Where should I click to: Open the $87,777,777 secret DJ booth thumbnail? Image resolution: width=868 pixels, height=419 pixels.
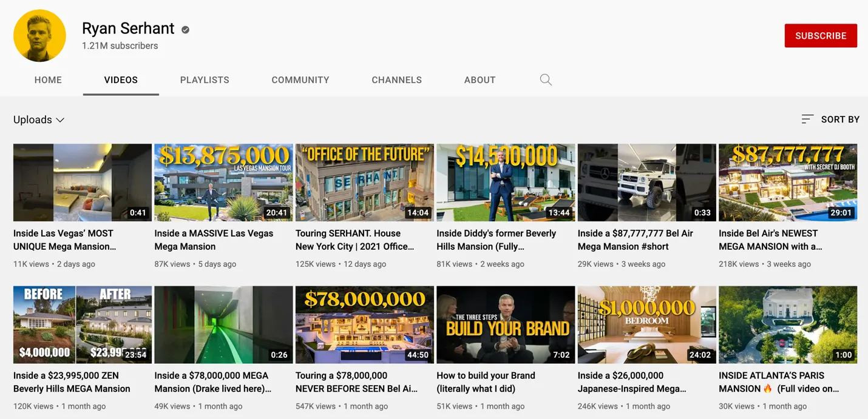[787, 183]
